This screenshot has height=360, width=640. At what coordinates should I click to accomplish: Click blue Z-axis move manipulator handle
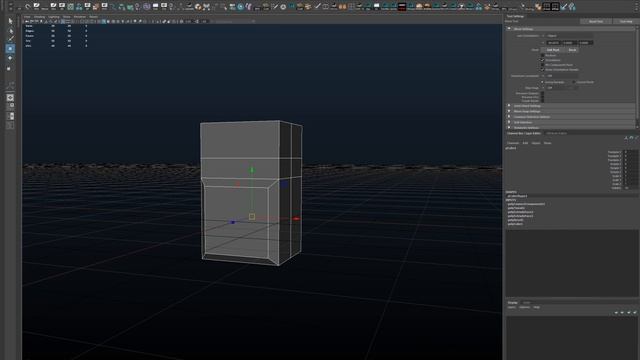click(233, 222)
